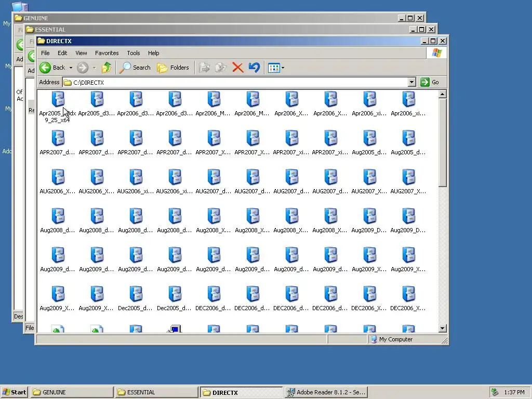Click the scrollbar up arrow

[443, 94]
